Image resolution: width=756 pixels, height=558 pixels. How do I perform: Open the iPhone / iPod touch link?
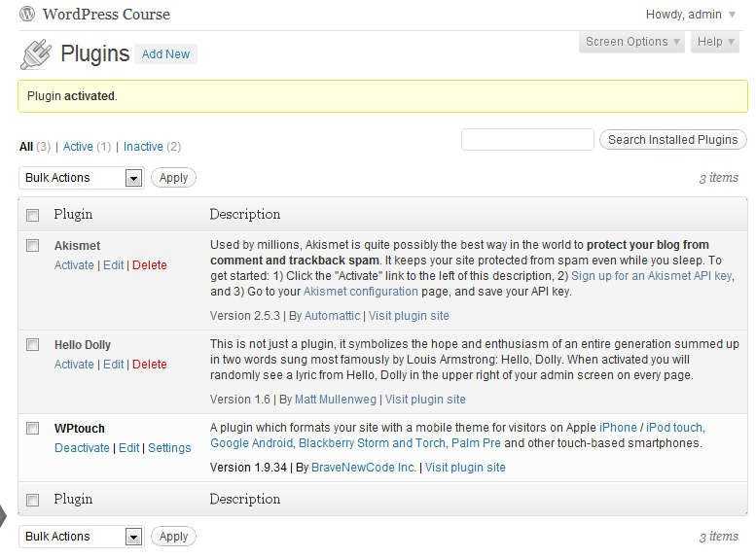(x=651, y=428)
